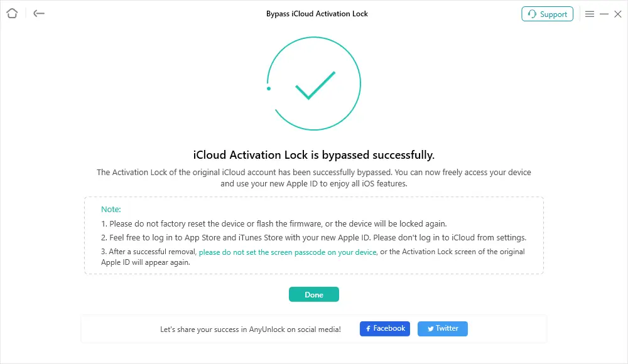628x364 pixels.
Task: Click the 'Bypass iCloud Activation Lock' title
Action: (317, 14)
